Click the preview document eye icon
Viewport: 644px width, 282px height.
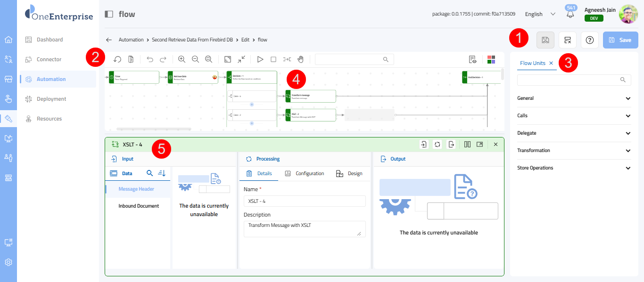pos(472,59)
